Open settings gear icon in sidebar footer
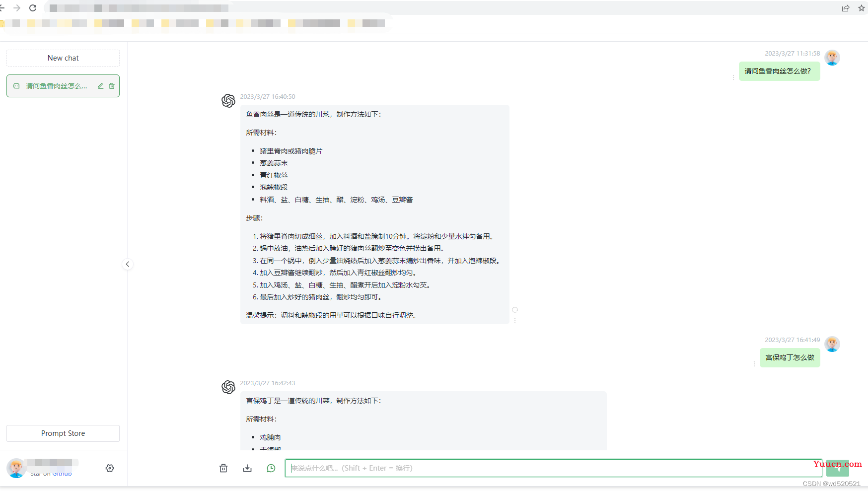 click(x=110, y=468)
